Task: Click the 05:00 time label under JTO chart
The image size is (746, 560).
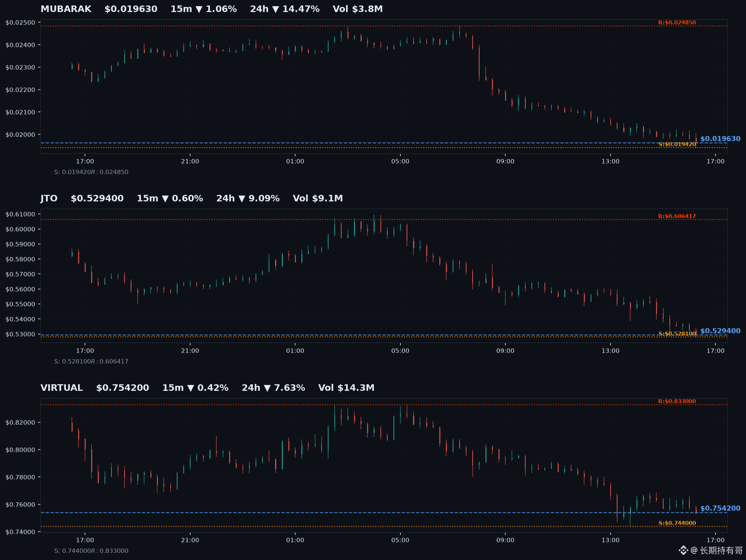Action: click(400, 351)
